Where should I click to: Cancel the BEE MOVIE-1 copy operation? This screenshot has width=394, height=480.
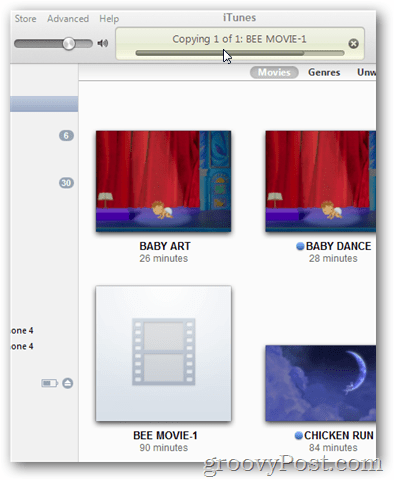pos(353,44)
